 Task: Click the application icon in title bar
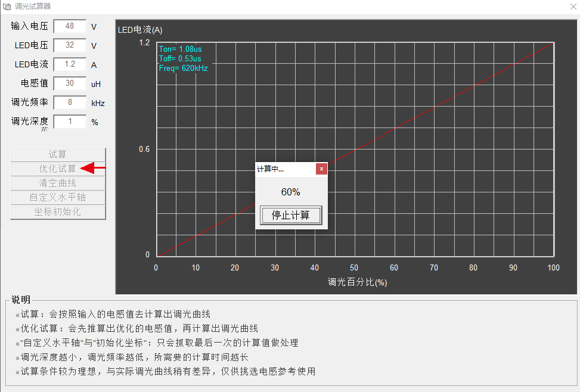[7, 7]
